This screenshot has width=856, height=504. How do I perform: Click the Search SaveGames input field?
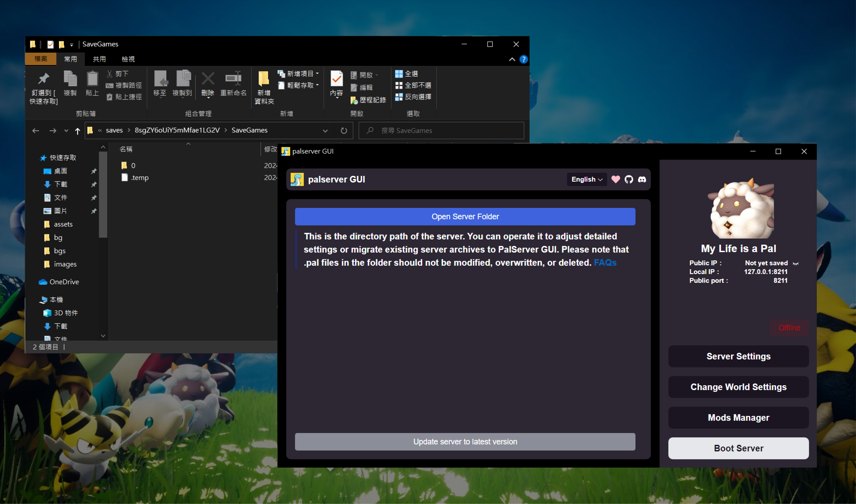click(441, 131)
